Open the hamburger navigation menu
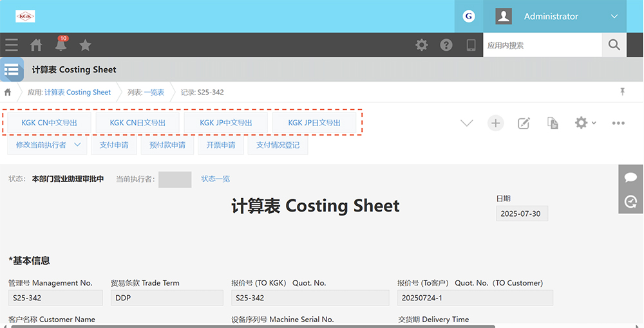Image resolution: width=644 pixels, height=328 pixels. [x=11, y=45]
